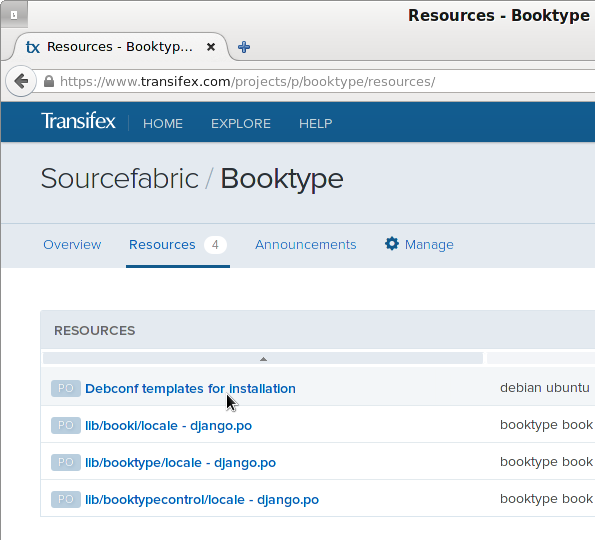595x540 pixels.
Task: Open the HOME menu item
Action: tap(163, 124)
